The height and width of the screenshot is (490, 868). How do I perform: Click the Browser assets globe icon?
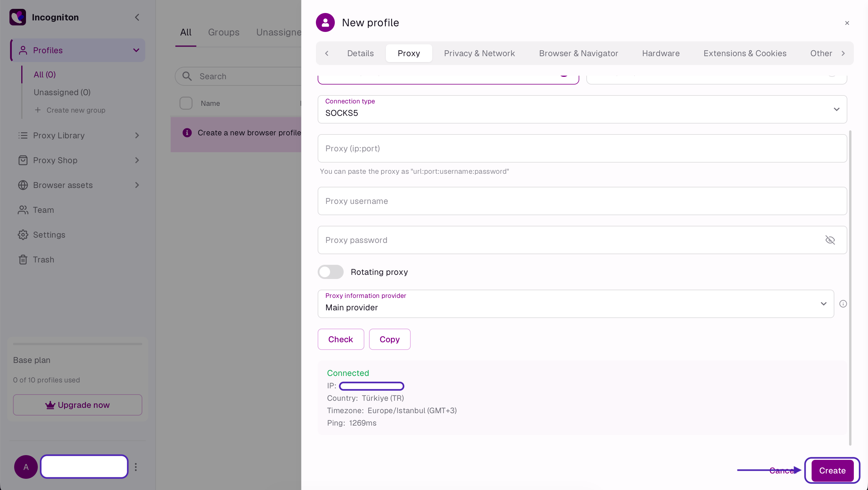[x=23, y=185]
